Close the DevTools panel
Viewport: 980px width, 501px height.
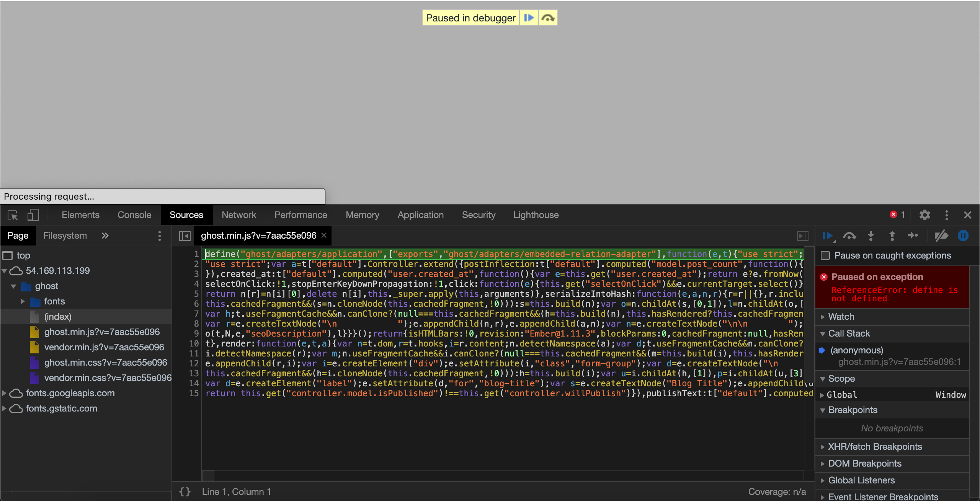968,215
